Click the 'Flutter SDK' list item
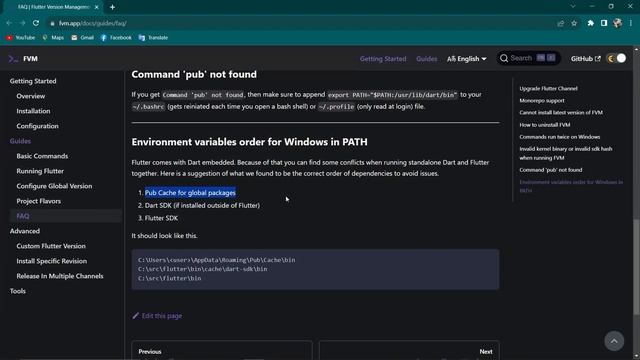Image resolution: width=640 pixels, height=360 pixels. tap(161, 218)
